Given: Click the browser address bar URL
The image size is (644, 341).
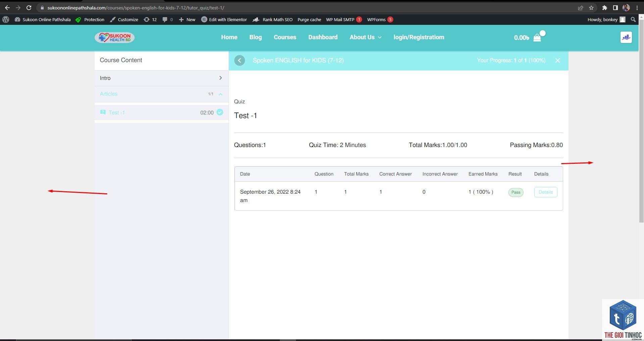Looking at the screenshot, I should point(136,8).
